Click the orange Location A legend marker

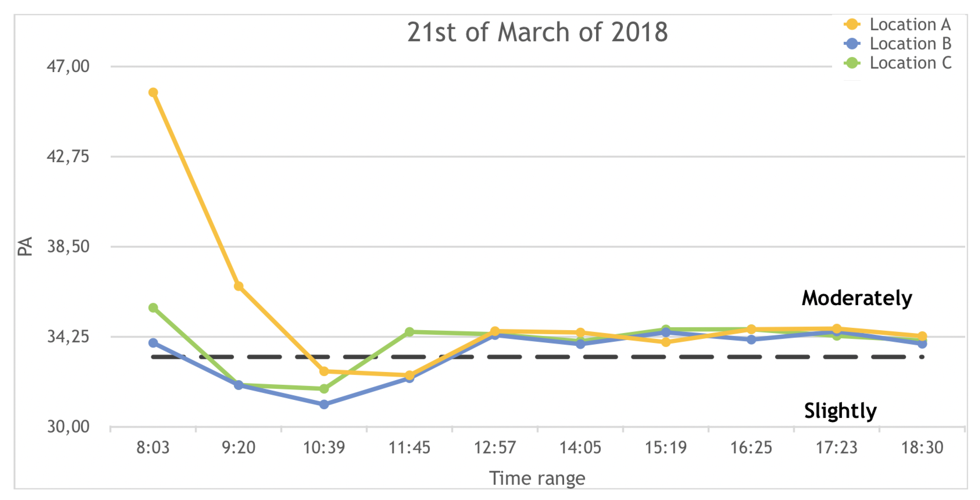click(x=852, y=24)
